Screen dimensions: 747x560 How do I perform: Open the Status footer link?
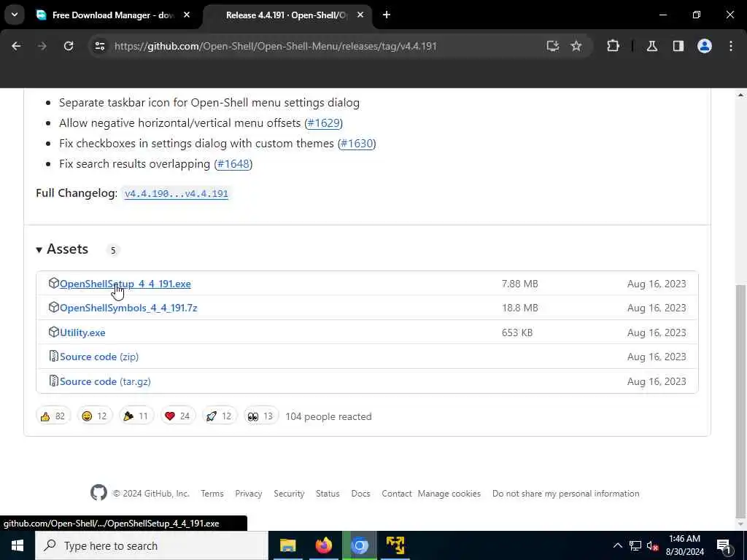point(328,494)
